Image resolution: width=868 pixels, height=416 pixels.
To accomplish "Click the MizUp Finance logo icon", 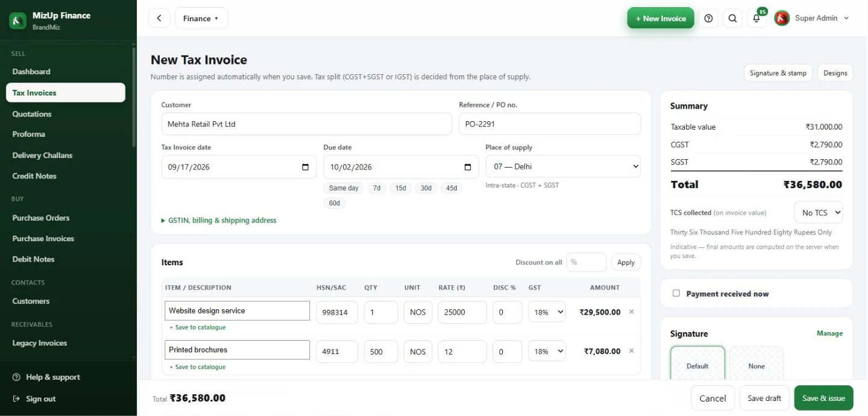I will pos(17,20).
